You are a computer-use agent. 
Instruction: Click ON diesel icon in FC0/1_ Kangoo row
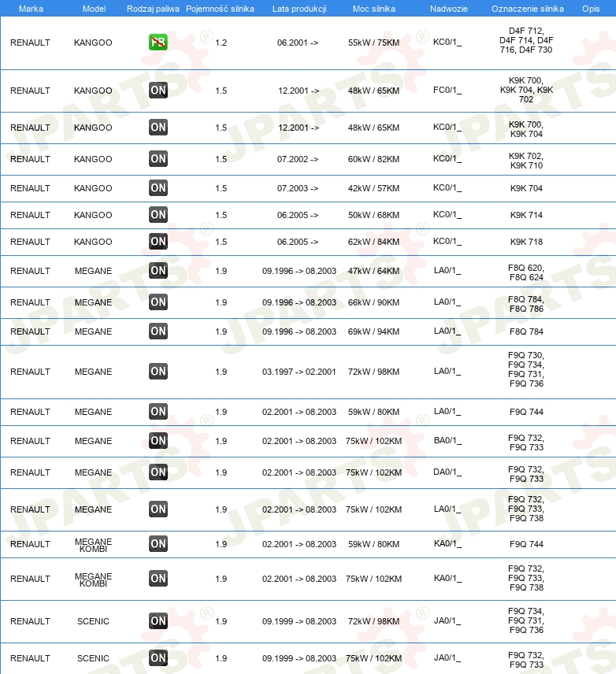(158, 91)
